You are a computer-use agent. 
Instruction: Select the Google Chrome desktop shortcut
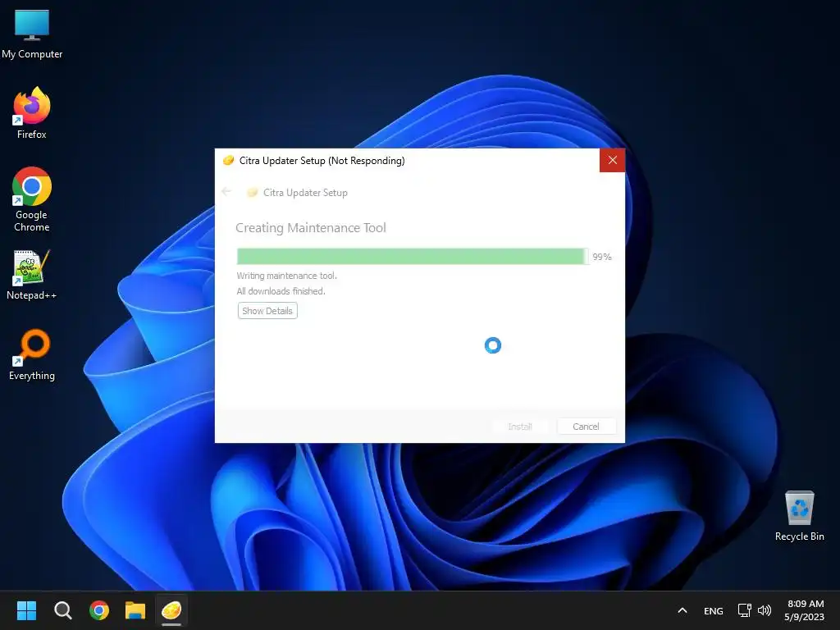32,199
